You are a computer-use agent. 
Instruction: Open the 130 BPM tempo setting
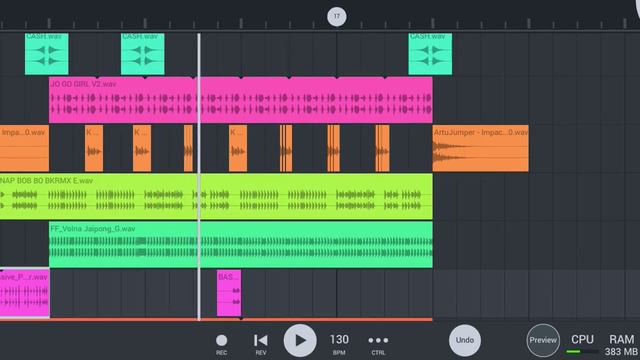[x=339, y=344]
